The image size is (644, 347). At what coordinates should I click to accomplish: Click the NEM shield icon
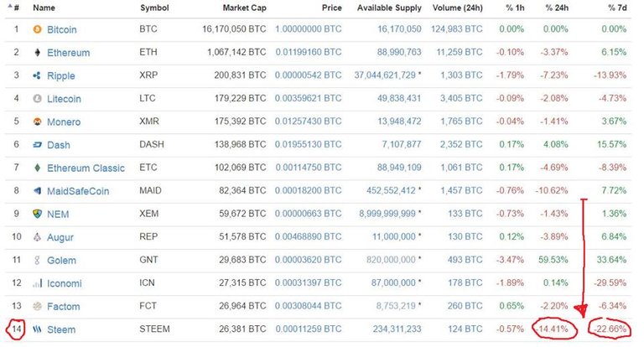click(38, 214)
